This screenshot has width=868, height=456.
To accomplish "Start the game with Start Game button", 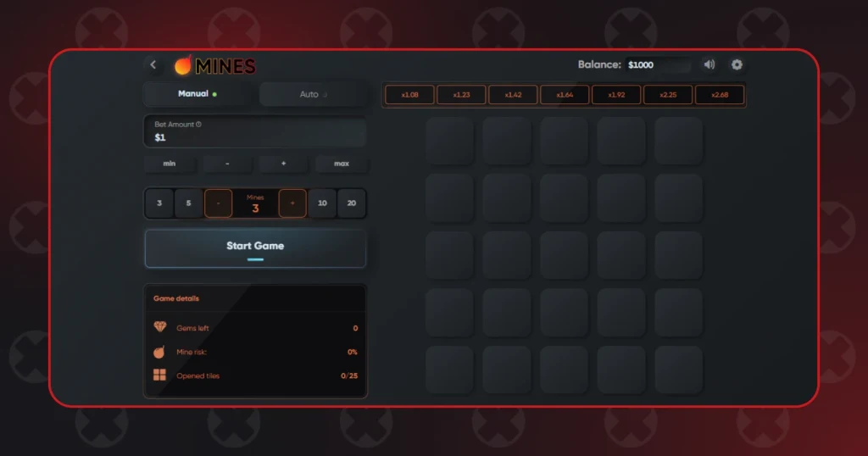I will [x=255, y=248].
